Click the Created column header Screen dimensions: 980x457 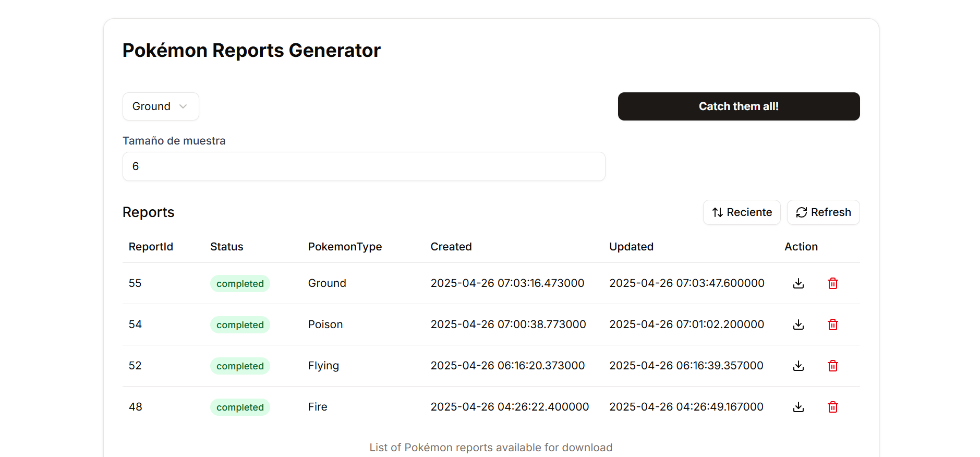(x=451, y=247)
